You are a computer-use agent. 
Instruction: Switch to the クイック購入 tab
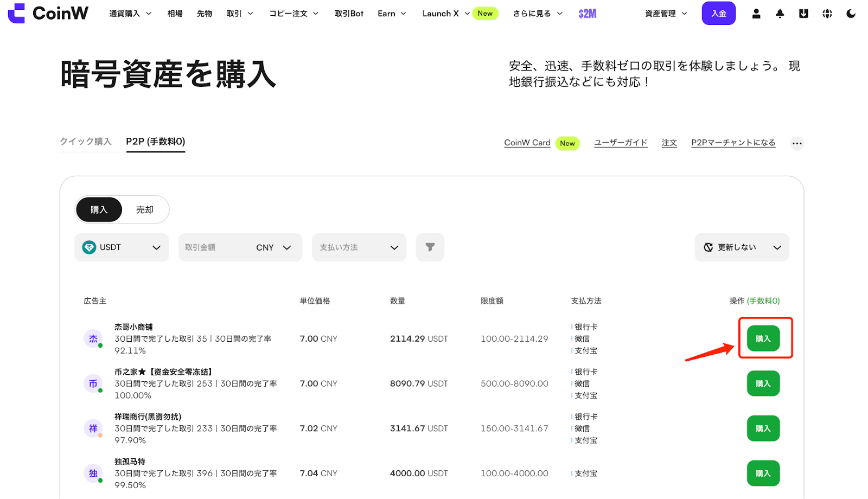(x=85, y=142)
